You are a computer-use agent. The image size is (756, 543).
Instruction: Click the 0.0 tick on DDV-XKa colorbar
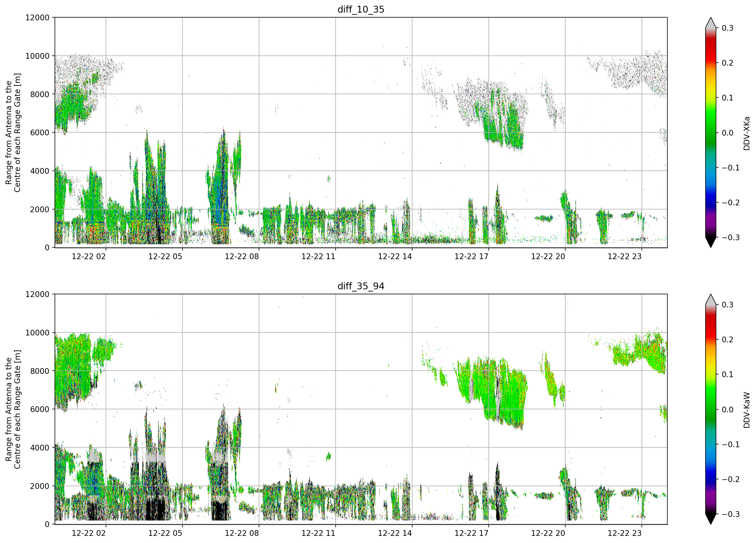coord(728,133)
